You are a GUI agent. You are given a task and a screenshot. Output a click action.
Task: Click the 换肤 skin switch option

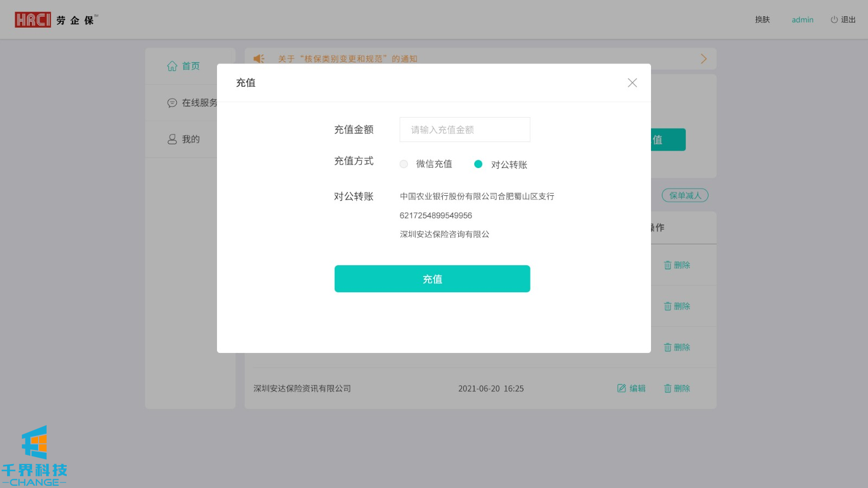click(x=762, y=20)
